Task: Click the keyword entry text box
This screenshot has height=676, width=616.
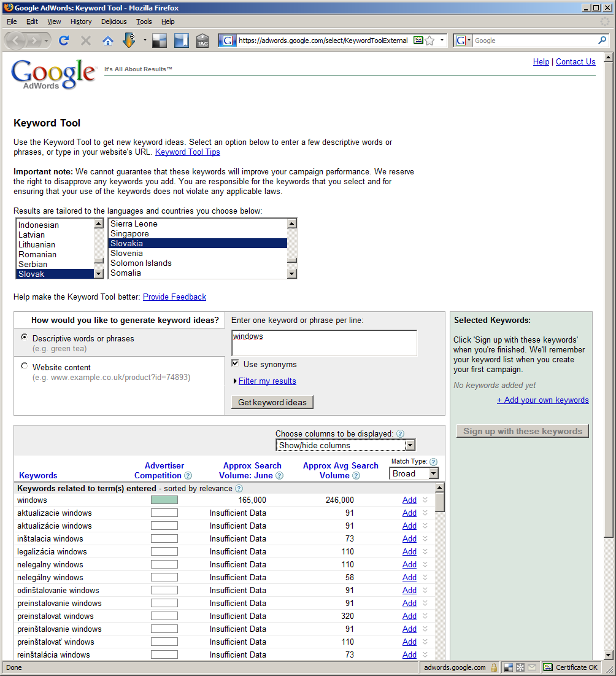Action: [x=324, y=343]
